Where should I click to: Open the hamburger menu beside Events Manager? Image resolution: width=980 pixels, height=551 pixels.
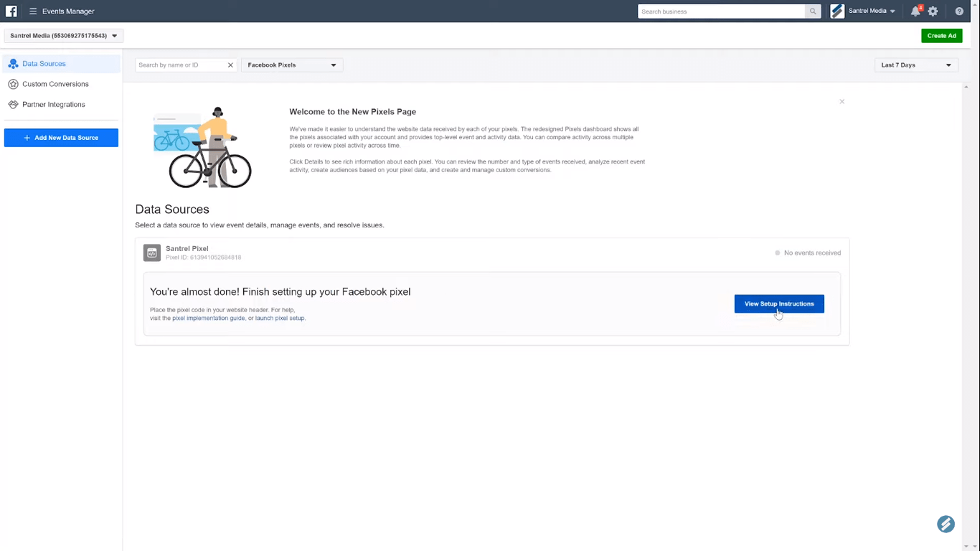(x=33, y=11)
